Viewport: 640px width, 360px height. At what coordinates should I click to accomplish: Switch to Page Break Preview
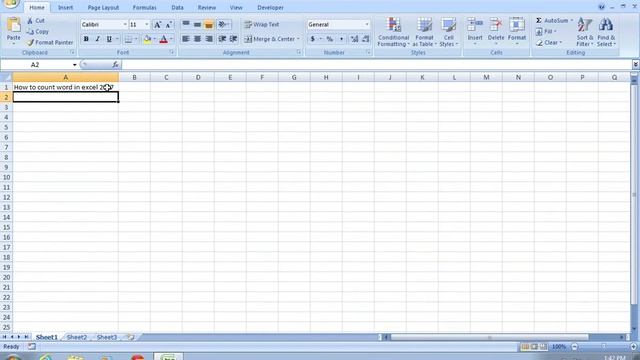click(543, 347)
